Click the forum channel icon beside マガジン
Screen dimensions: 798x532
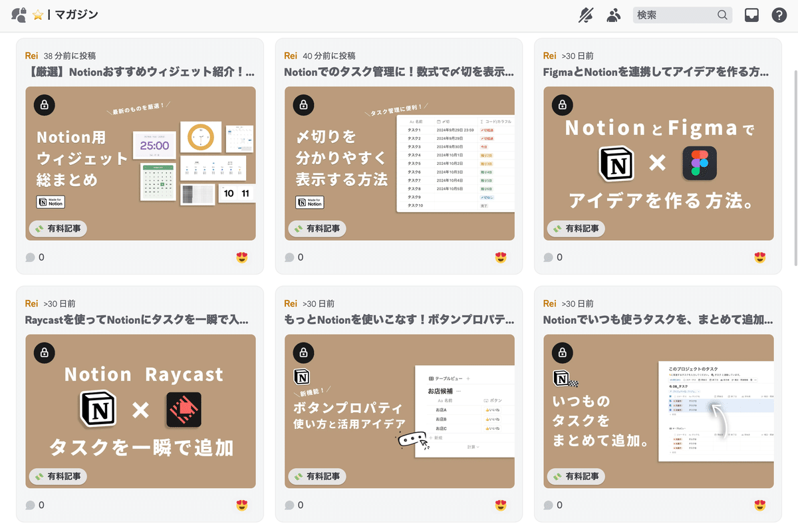[x=19, y=15]
